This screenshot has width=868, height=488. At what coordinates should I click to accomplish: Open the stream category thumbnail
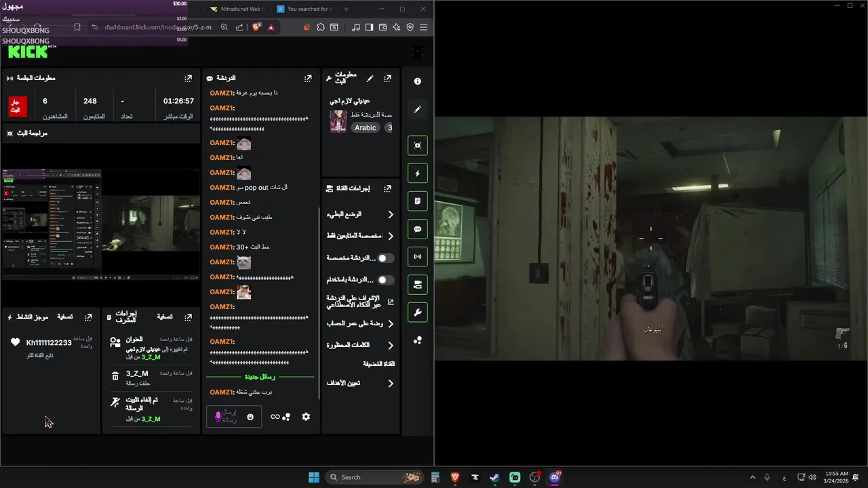click(338, 121)
